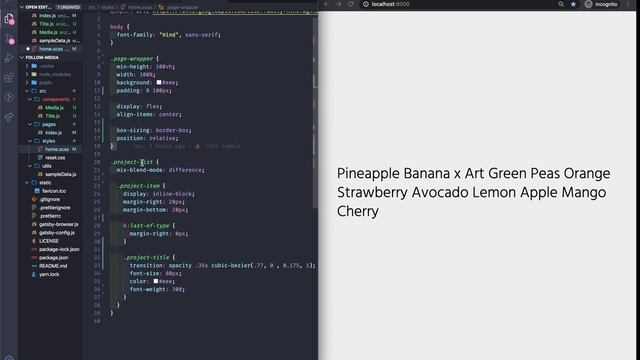Collapse the pages folder
Image resolution: width=640 pixels, height=360 pixels.
(x=49, y=124)
